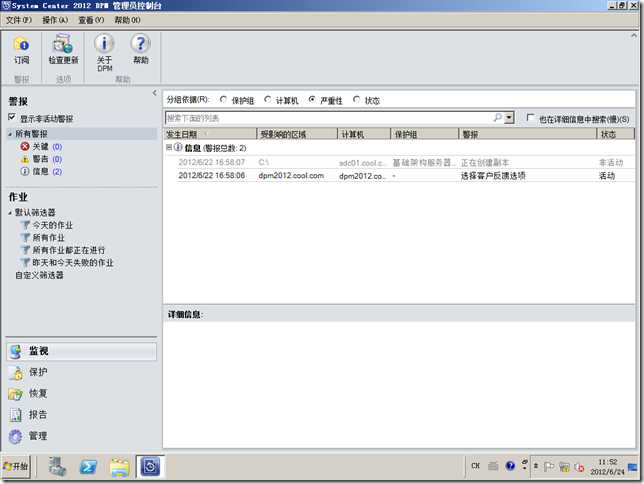Viewport: 644px width, 484px height.
Task: Open Server Manager from the taskbar
Action: pyautogui.click(x=57, y=467)
